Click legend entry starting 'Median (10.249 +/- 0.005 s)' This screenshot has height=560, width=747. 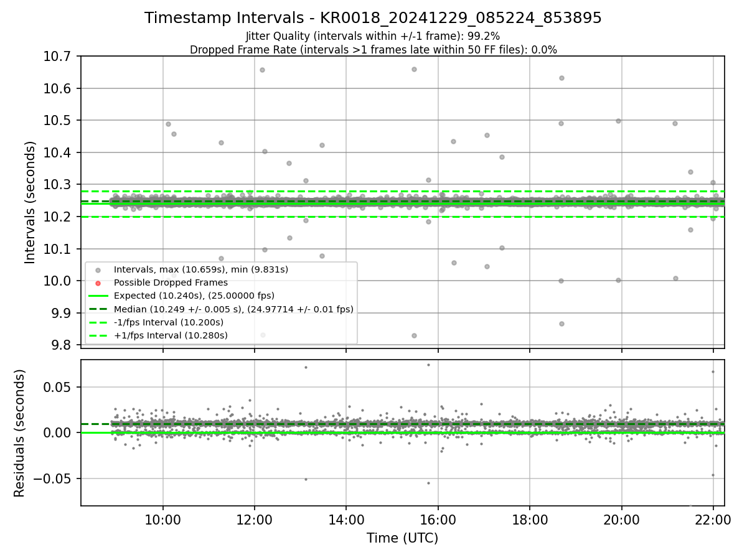(x=233, y=309)
